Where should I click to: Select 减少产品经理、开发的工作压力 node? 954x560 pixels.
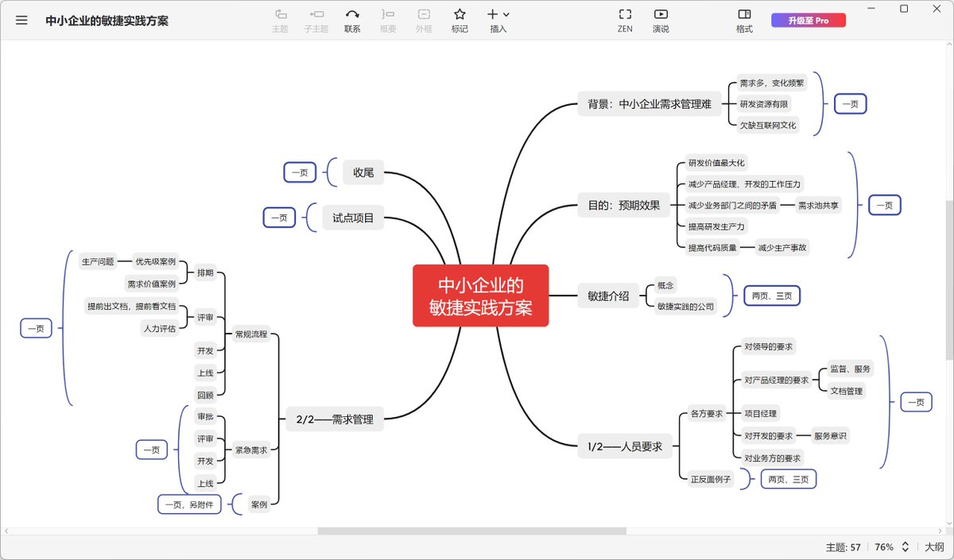(744, 183)
